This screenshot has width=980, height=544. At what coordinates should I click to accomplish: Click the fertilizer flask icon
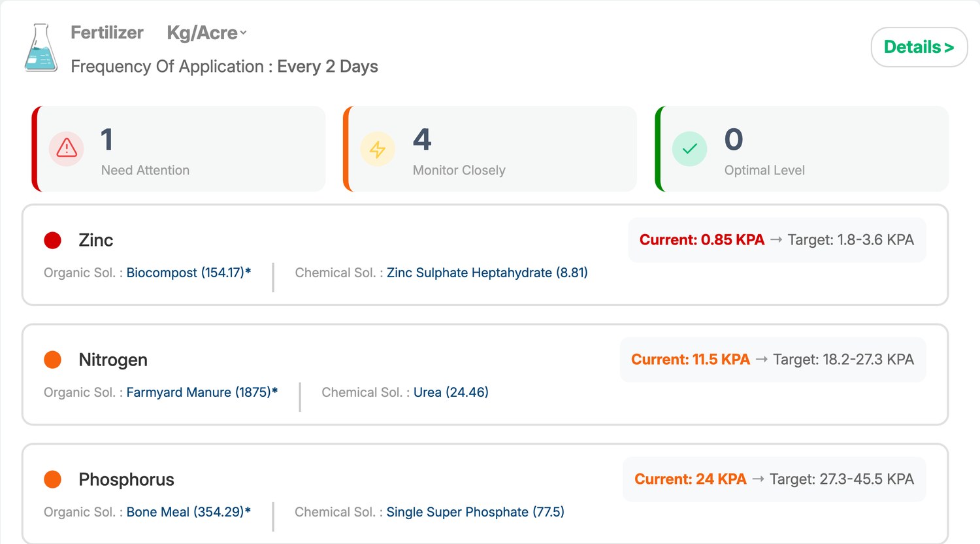point(41,48)
